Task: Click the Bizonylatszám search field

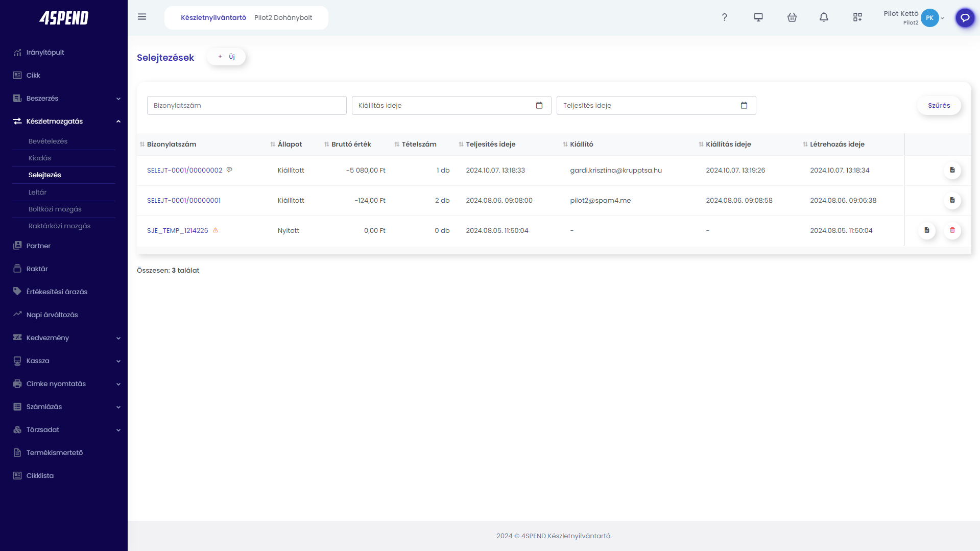Action: click(246, 105)
